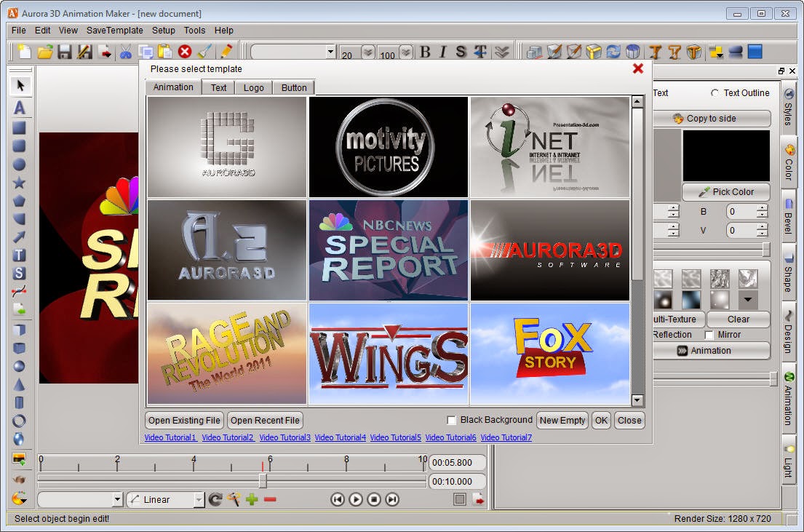Switch to the Logo template tab

tap(255, 87)
